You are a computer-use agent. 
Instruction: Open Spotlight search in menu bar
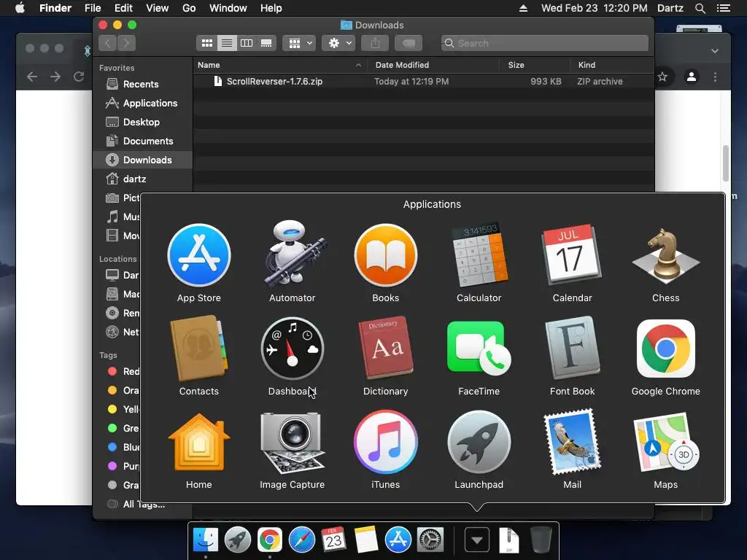[700, 8]
